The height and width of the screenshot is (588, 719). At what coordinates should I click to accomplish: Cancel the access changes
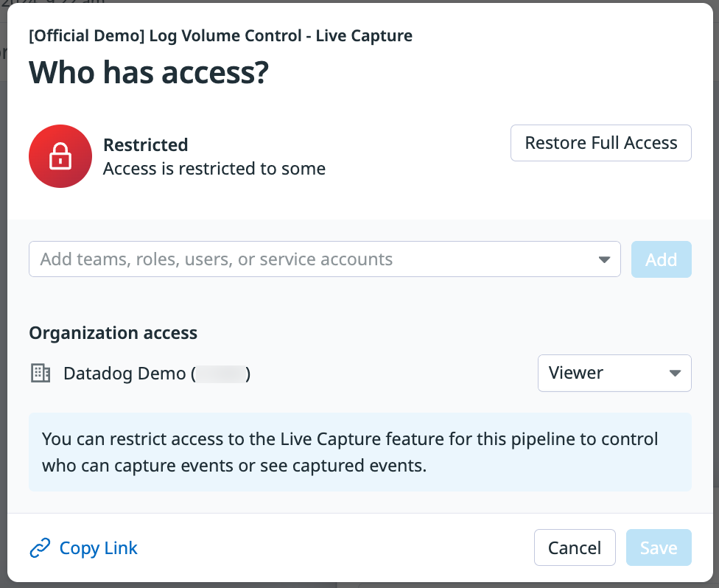tap(574, 547)
